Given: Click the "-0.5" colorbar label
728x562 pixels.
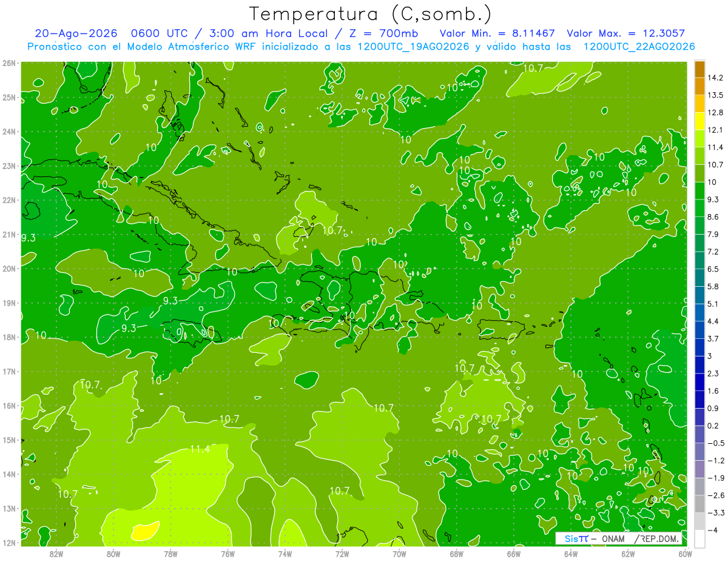Looking at the screenshot, I should tap(716, 443).
